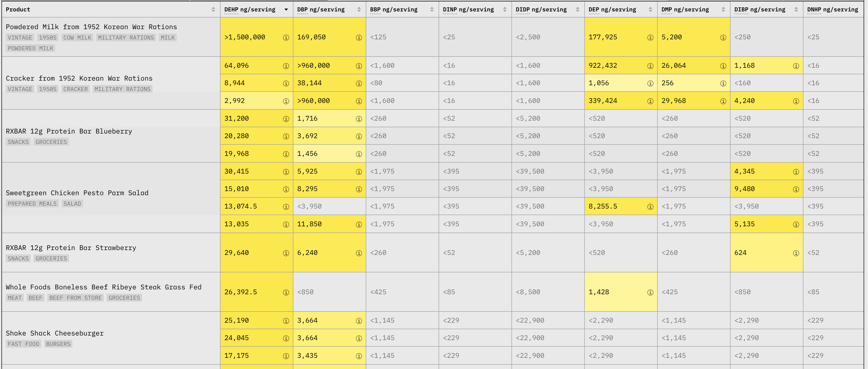The height and width of the screenshot is (369, 868).
Task: Click the FAST FOOD tag under Shake Shack
Action: pos(23,344)
